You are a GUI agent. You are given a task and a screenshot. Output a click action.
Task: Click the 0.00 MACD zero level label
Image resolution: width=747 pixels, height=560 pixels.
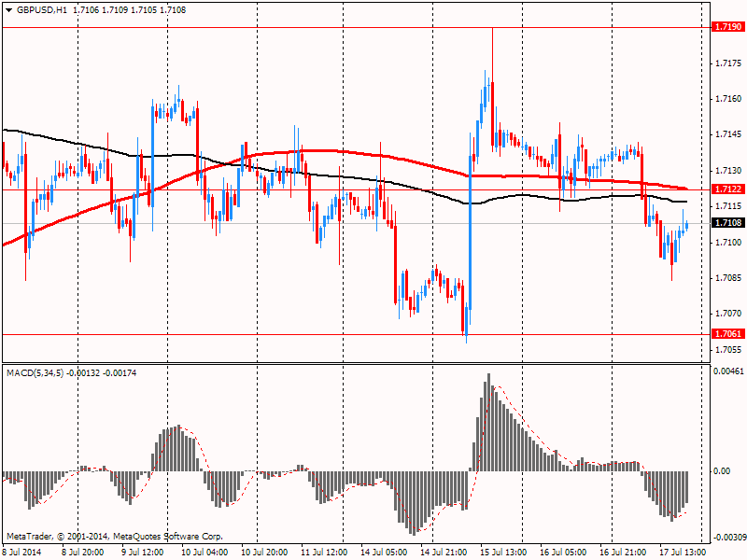pyautogui.click(x=721, y=471)
